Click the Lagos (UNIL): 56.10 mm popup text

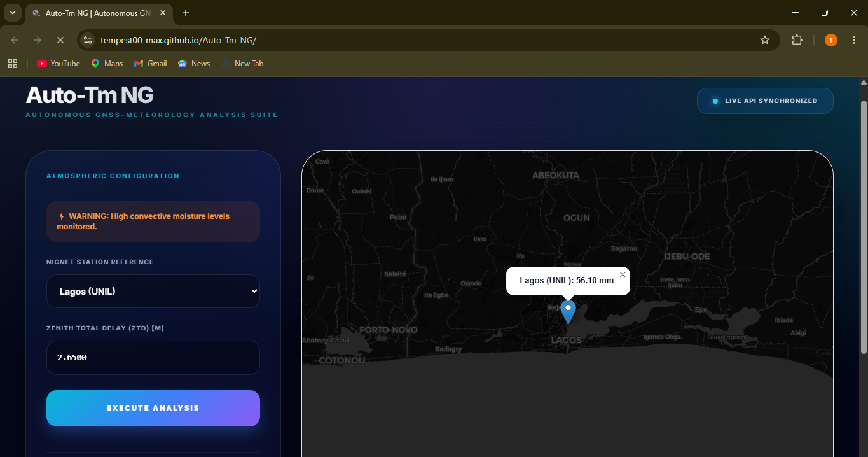(567, 280)
